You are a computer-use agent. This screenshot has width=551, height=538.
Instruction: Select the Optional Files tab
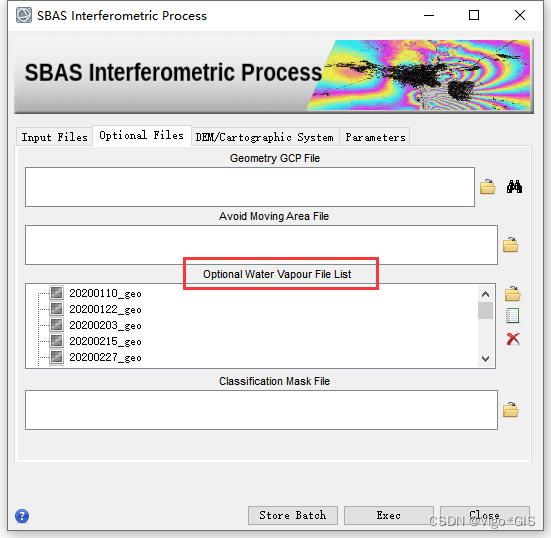tap(142, 135)
